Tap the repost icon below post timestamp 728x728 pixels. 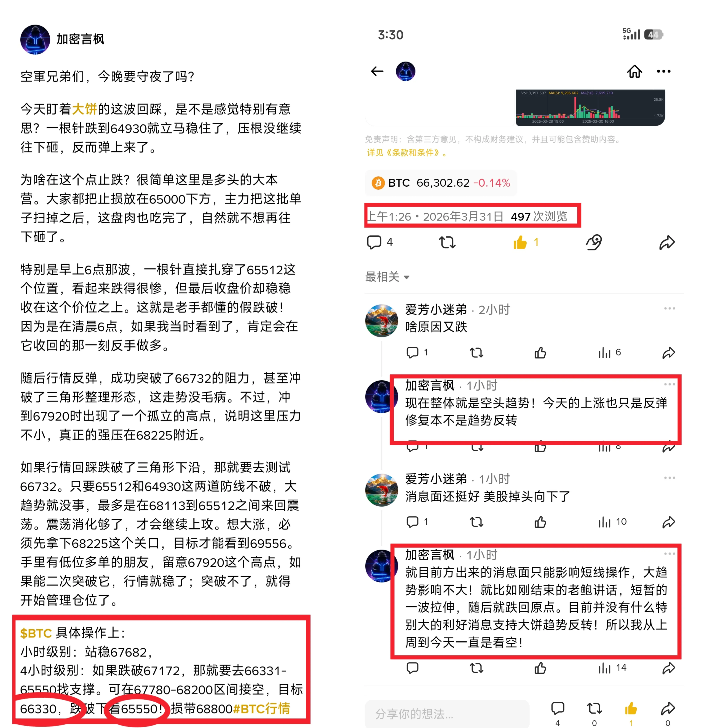447,242
